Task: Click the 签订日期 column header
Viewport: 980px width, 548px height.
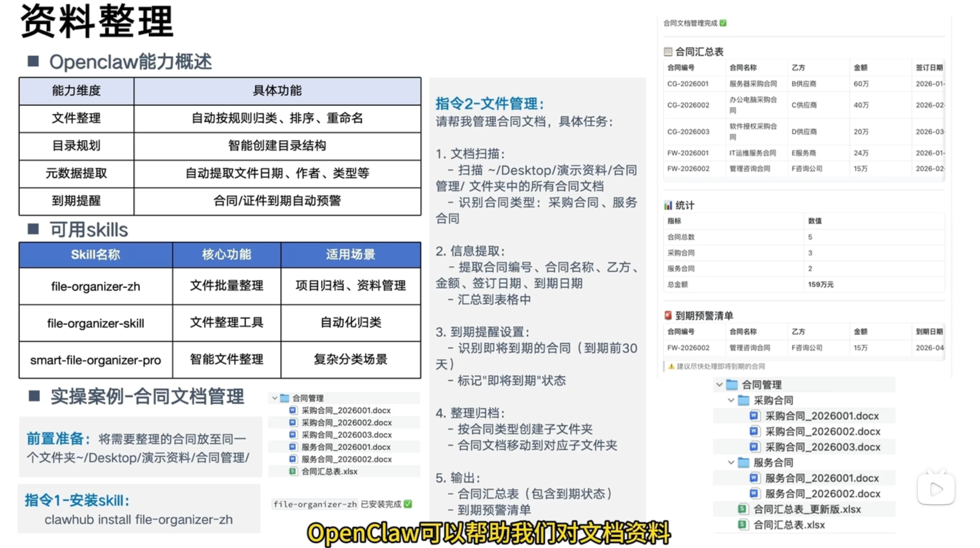Action: 929,68
